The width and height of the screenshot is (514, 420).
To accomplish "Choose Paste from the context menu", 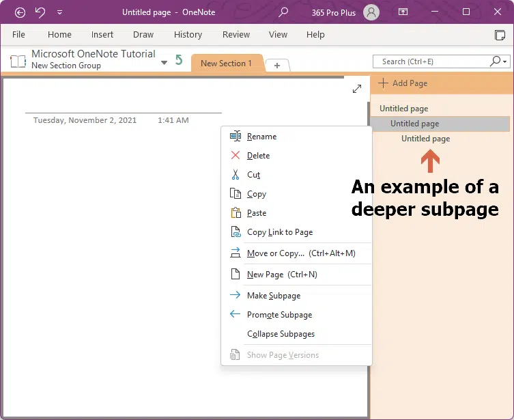I will 296,213.
